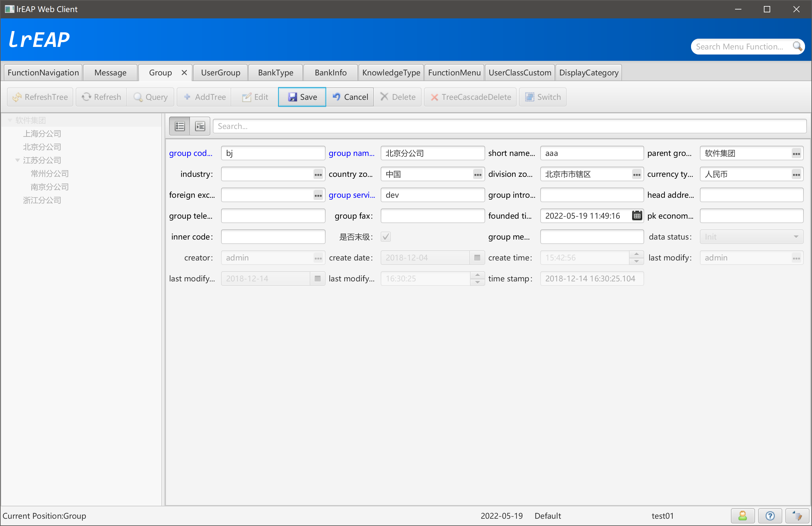Toggle the 是否末级 checkbox
Viewport: 812px width, 526px height.
[386, 237]
